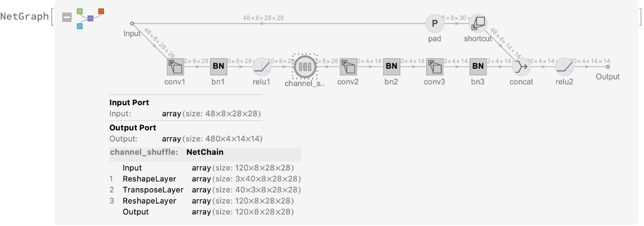
Task: Select the relu2 activation layer icon
Action: 564,67
